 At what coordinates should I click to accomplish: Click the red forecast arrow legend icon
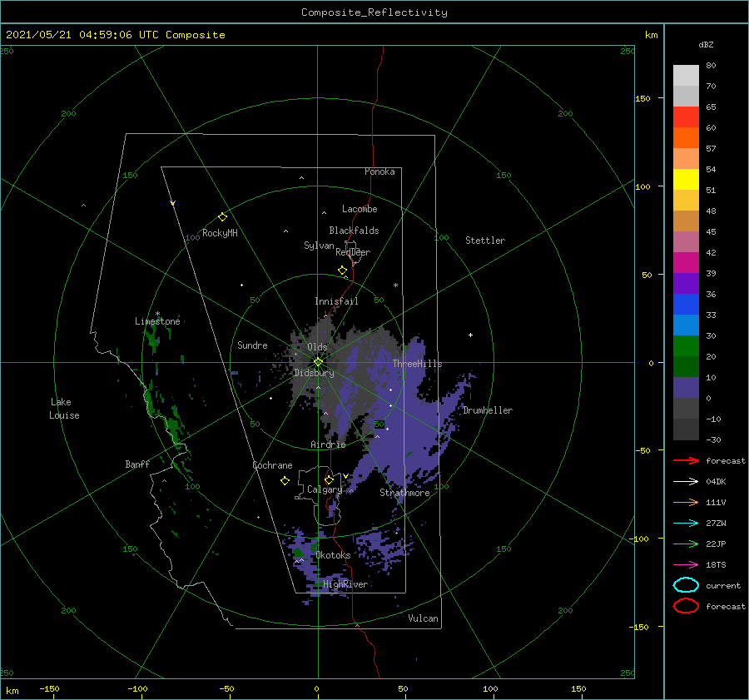tap(686, 460)
